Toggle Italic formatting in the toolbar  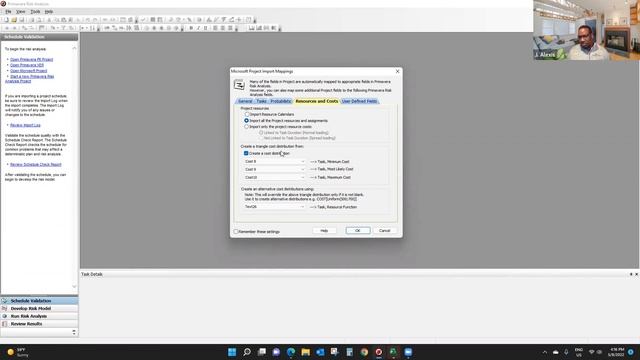tap(198, 28)
